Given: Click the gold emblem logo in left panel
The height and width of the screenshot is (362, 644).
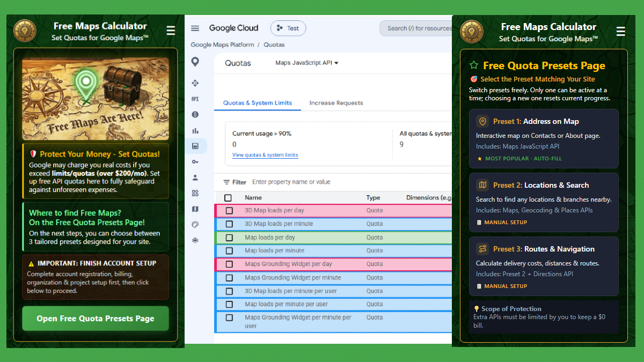Looking at the screenshot, I should [25, 31].
